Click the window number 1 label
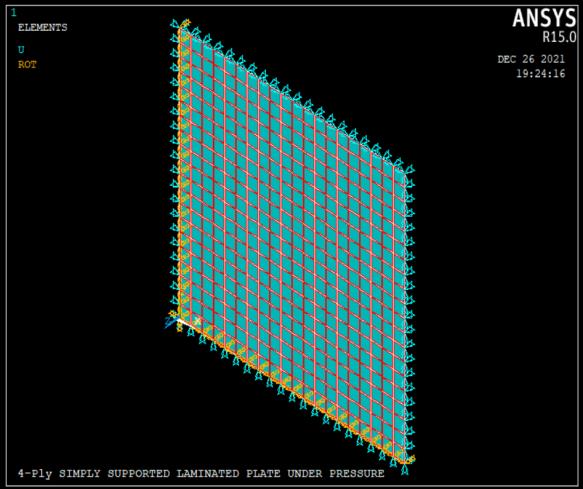The width and height of the screenshot is (583, 489). (x=14, y=13)
